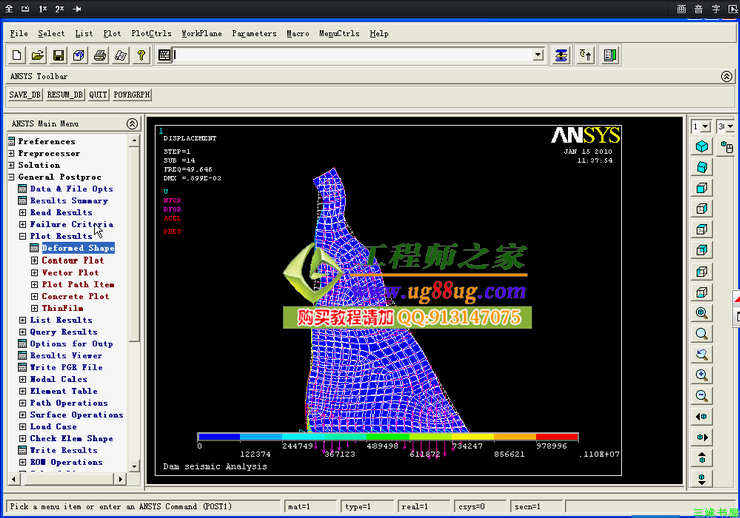Click the Reset Picking toolbar icon

586,55
